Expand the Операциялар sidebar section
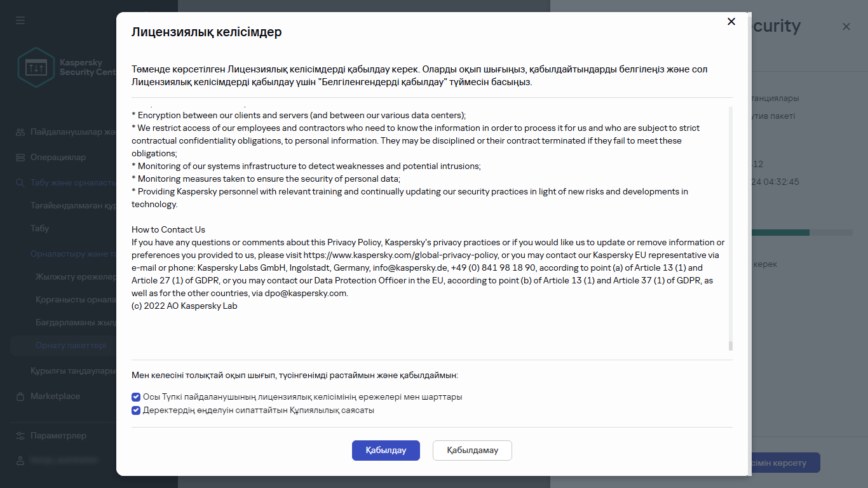The width and height of the screenshot is (868, 488). click(x=58, y=157)
